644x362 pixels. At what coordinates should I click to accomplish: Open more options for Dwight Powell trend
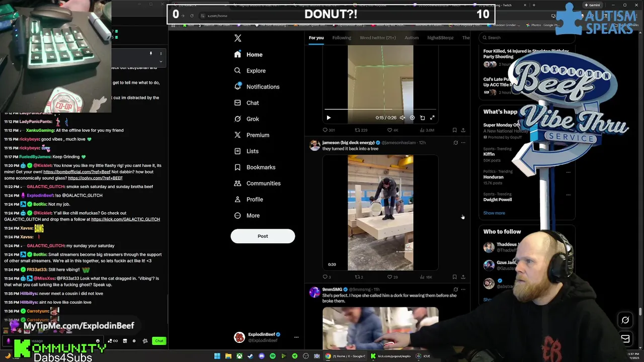click(x=569, y=195)
